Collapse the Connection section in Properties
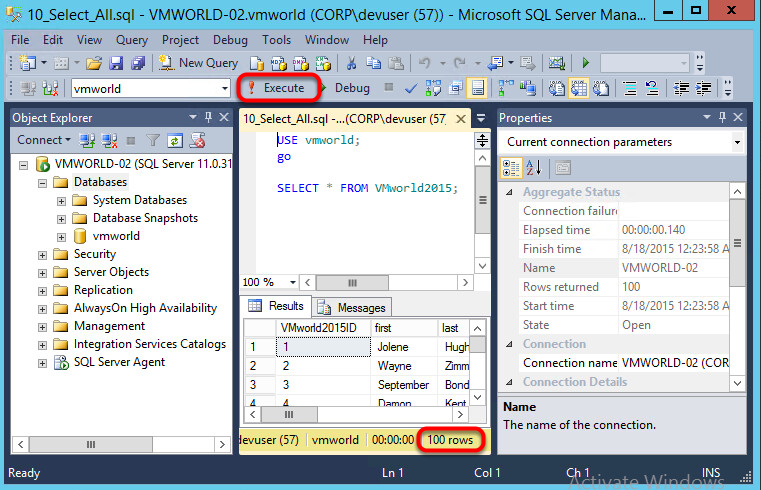The width and height of the screenshot is (761, 490). pos(509,344)
